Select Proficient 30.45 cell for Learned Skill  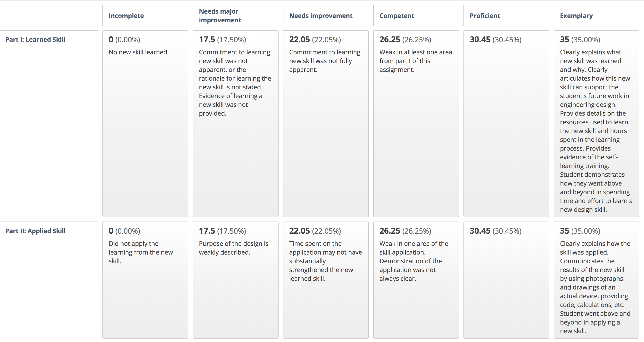pos(506,124)
